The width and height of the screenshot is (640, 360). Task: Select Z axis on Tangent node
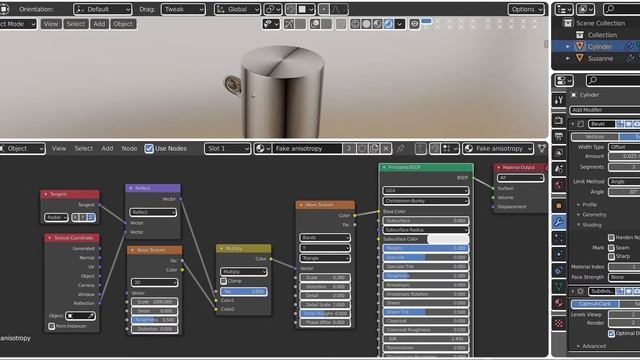pyautogui.click(x=91, y=218)
